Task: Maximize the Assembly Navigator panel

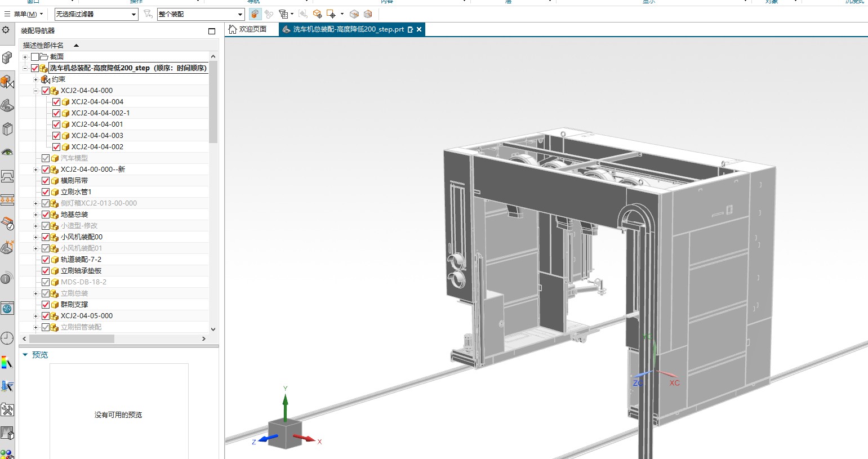Action: [x=212, y=31]
